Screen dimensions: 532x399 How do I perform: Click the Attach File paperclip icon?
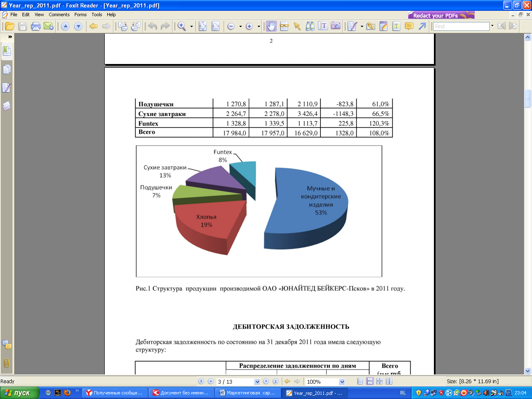pyautogui.click(x=371, y=26)
